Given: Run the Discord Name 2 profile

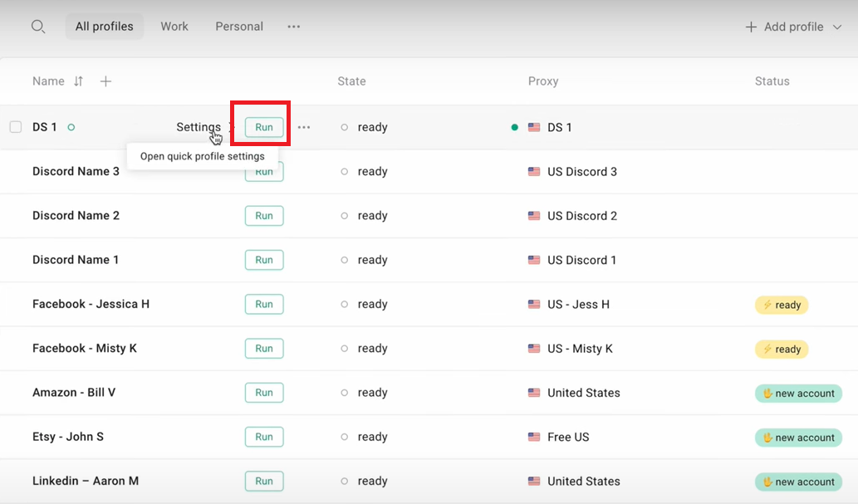Looking at the screenshot, I should [264, 216].
